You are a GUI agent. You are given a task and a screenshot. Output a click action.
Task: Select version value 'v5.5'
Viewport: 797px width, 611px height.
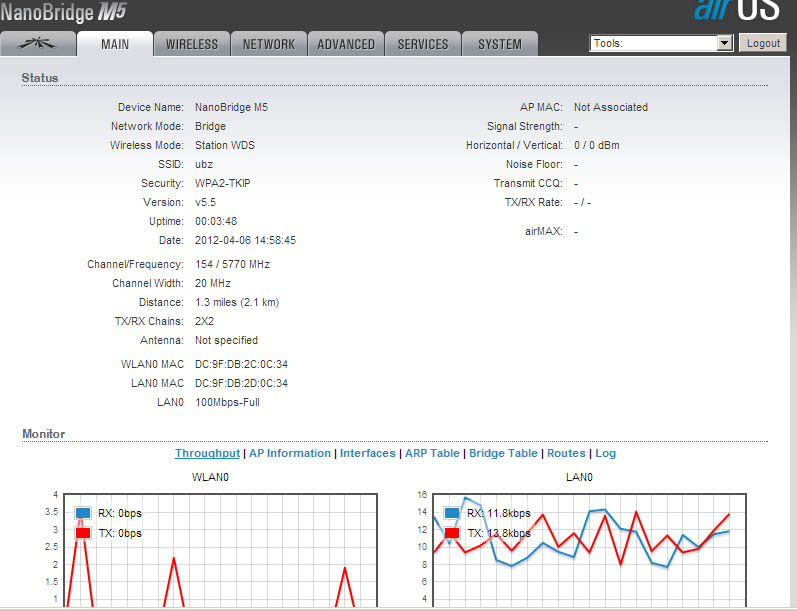click(205, 202)
